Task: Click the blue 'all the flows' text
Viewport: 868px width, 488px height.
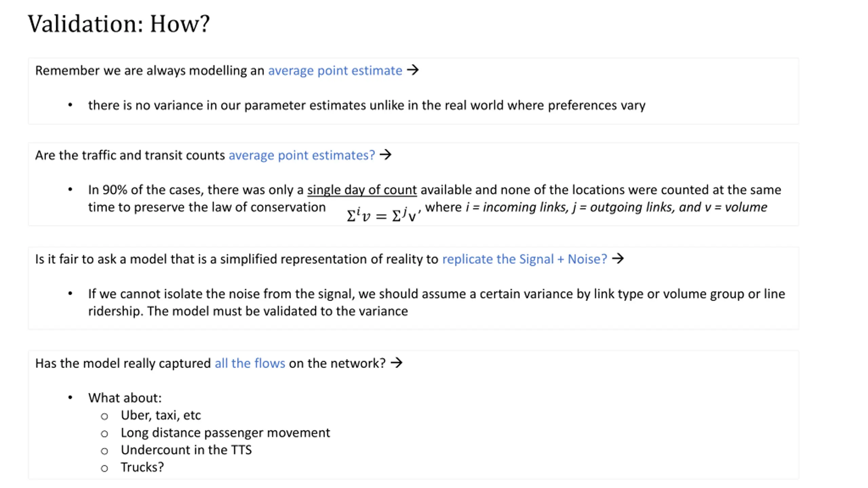Action: click(x=250, y=363)
